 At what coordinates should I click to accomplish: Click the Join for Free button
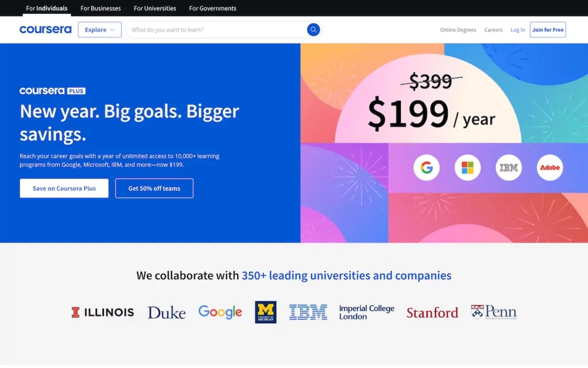tap(548, 30)
